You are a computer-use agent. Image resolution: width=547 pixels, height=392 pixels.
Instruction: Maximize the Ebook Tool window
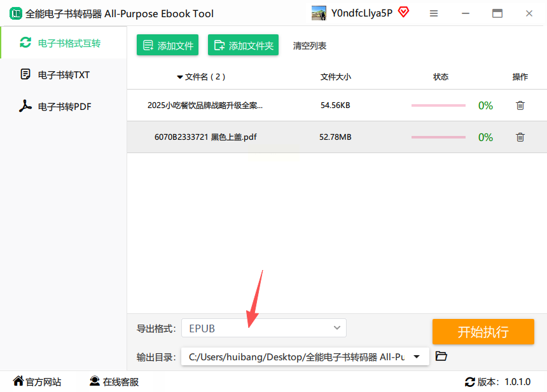(497, 13)
